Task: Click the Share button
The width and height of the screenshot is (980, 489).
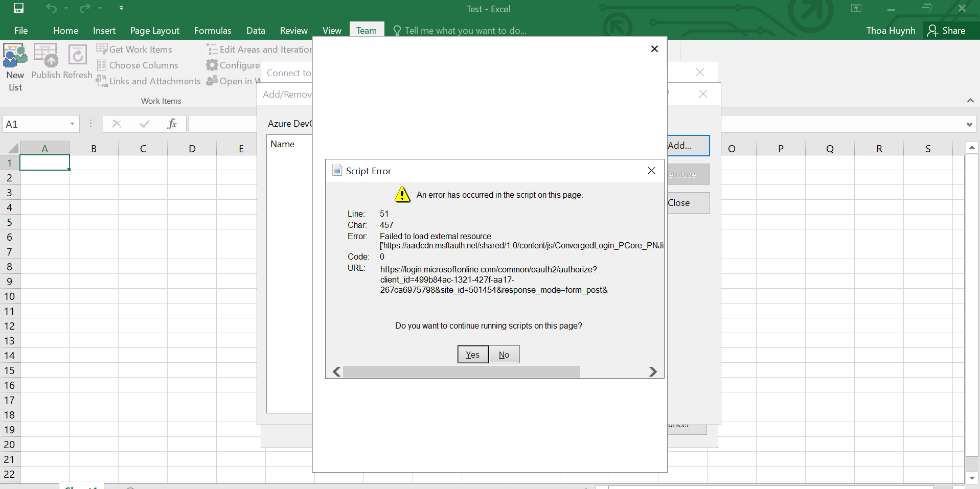Action: click(x=946, y=31)
